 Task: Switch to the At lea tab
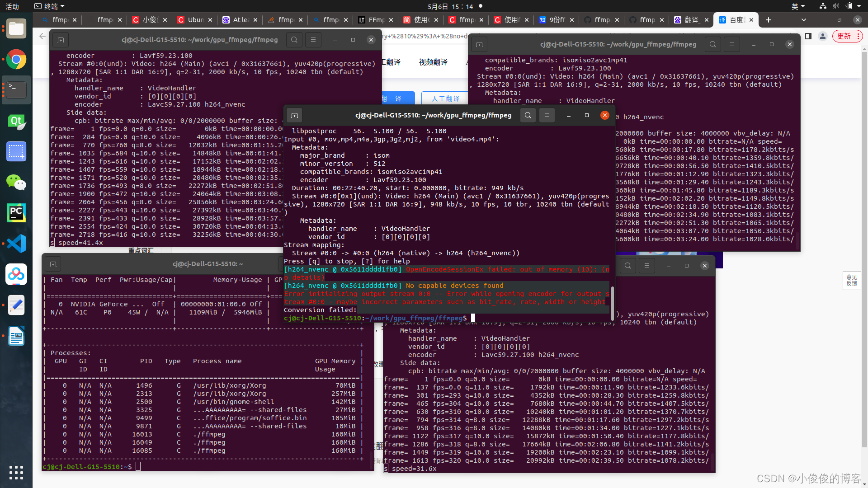click(240, 20)
